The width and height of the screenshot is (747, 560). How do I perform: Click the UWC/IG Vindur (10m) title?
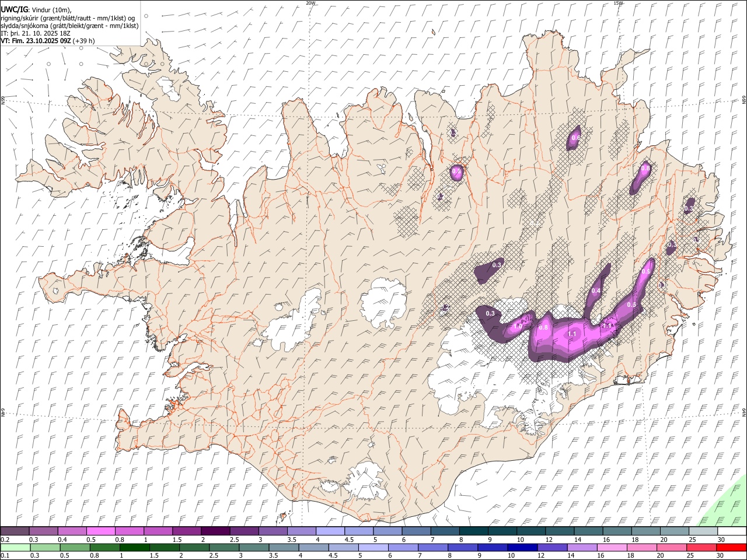(36, 10)
